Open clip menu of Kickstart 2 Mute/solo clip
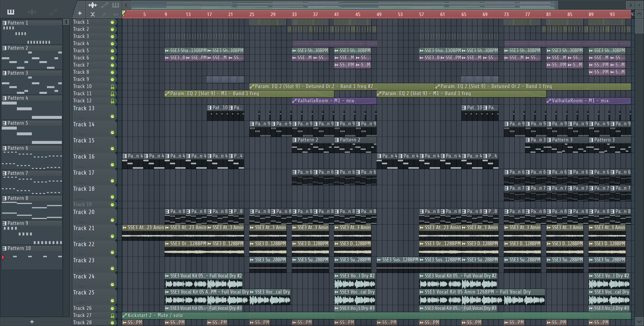 click(x=125, y=315)
